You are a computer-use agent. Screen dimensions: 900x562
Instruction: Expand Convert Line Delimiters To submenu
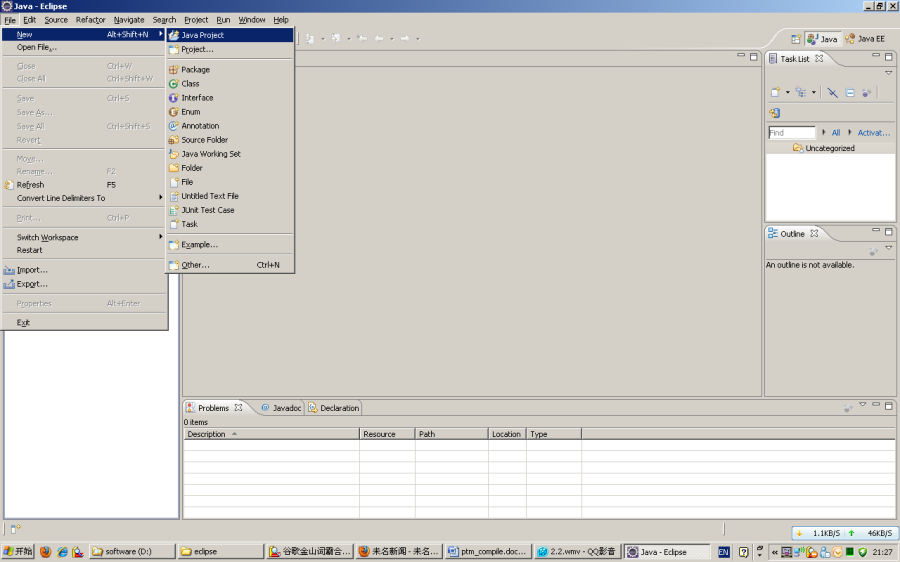pos(84,198)
